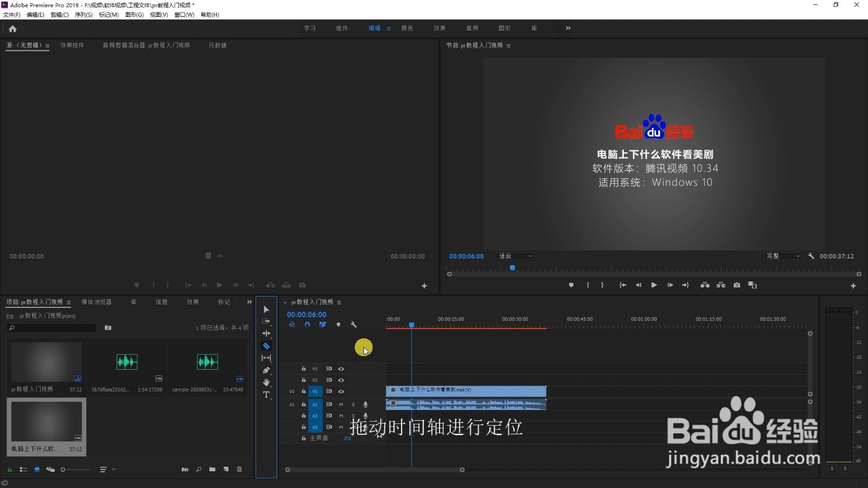Open 文件(F) menu
The height and width of the screenshot is (488, 868).
point(12,15)
